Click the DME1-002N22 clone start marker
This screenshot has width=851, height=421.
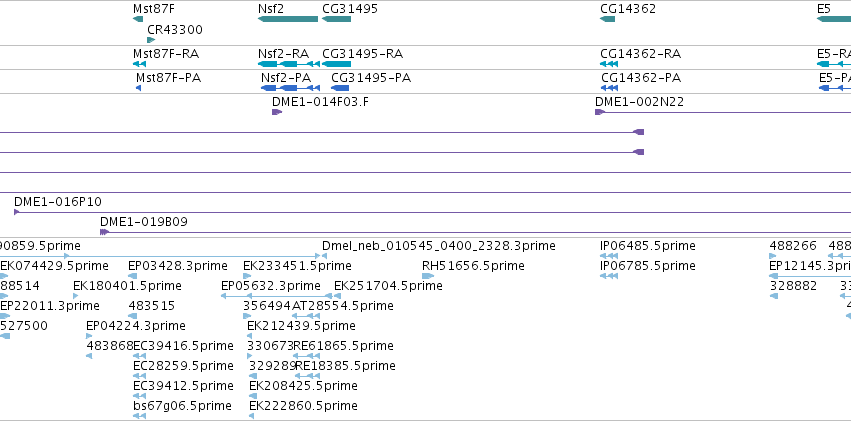point(600,112)
